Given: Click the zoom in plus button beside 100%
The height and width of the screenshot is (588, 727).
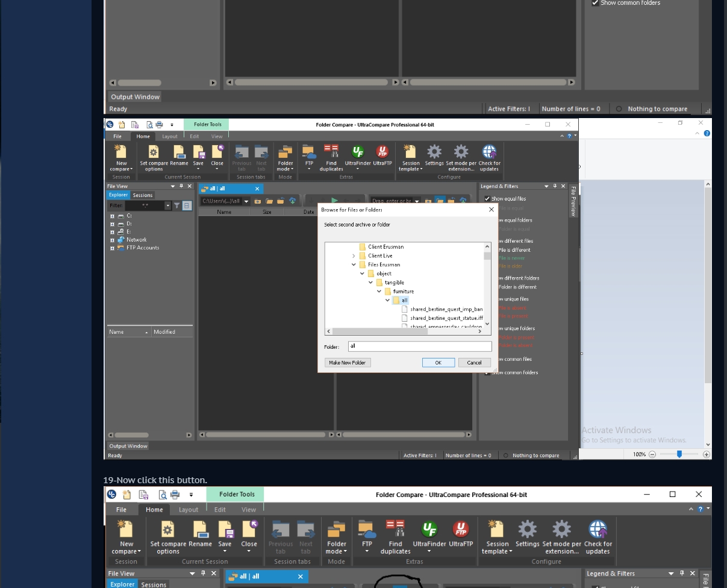Looking at the screenshot, I should tap(707, 454).
